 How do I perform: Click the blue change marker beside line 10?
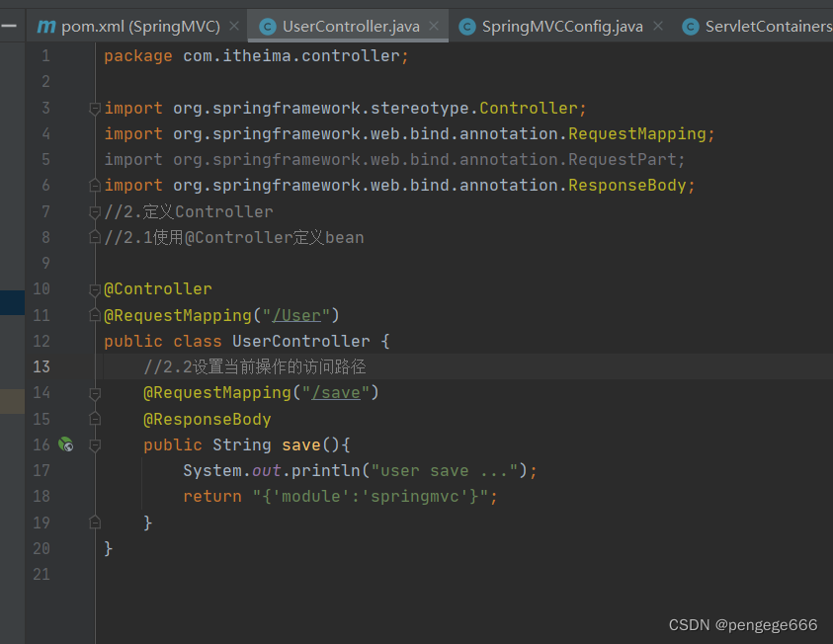point(12,302)
